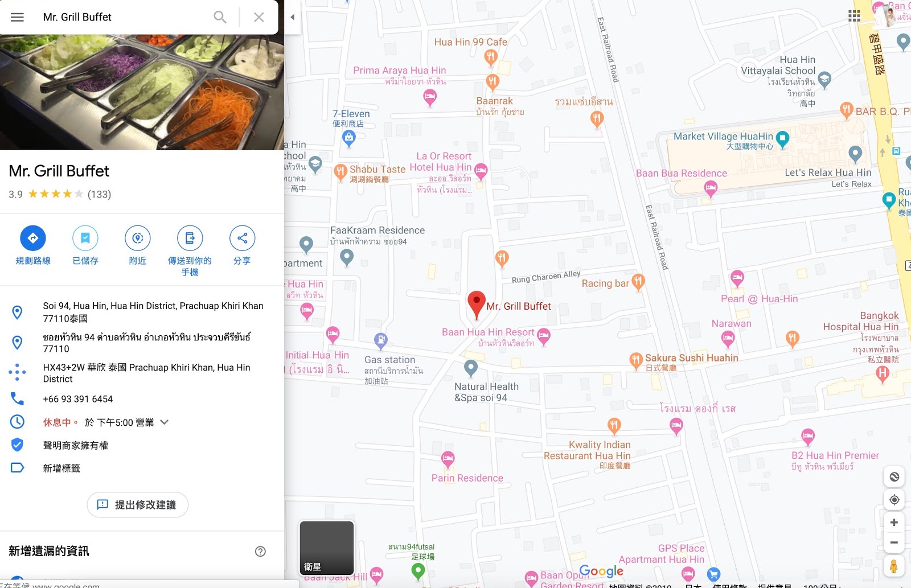This screenshot has height=588, width=911.
Task: Search nearby (附近) places
Action: [x=138, y=238]
